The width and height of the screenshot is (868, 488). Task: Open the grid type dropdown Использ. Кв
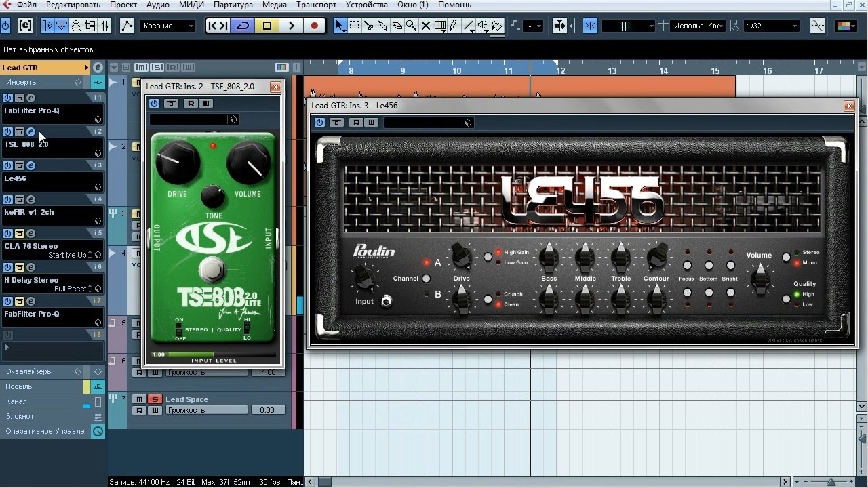coord(698,26)
